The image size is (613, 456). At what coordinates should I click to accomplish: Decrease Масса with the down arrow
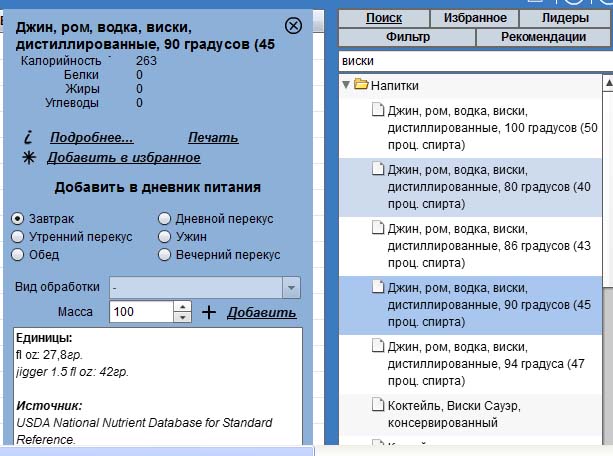pyautogui.click(x=182, y=317)
